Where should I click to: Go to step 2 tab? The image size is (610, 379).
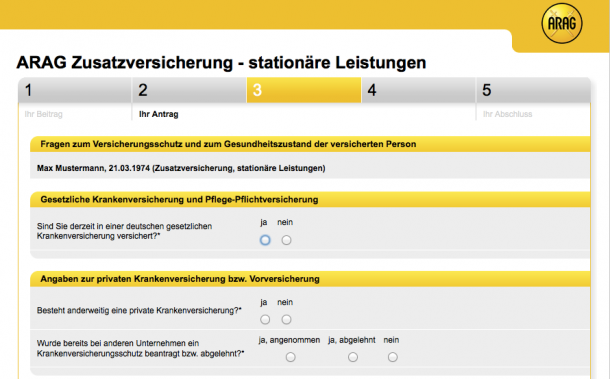pos(189,90)
